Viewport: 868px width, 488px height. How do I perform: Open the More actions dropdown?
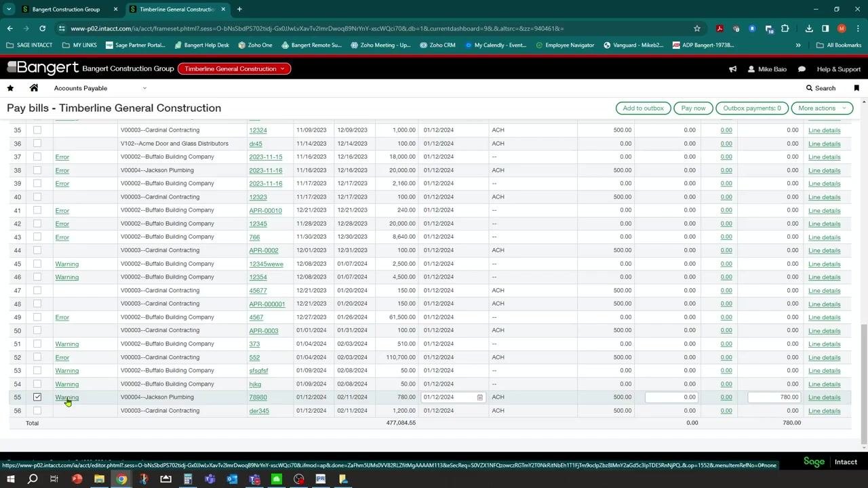pos(822,108)
